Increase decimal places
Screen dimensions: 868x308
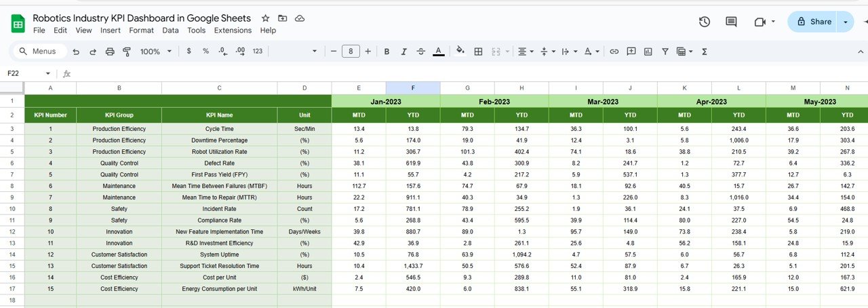pos(240,52)
